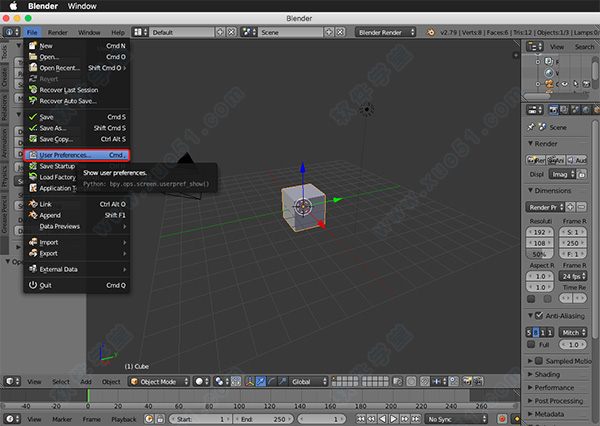Image resolution: width=600 pixels, height=426 pixels.
Task: Jump to the last frame
Action: (416, 419)
